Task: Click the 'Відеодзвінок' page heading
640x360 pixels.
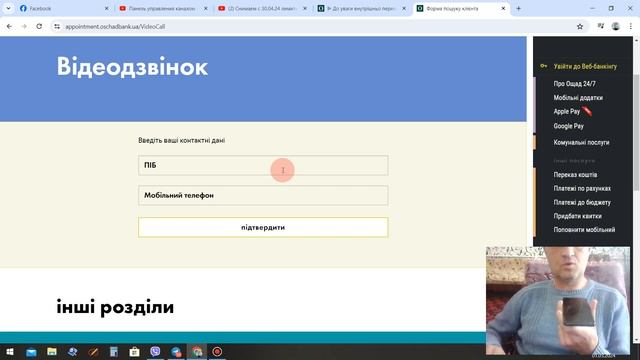Action: tap(132, 67)
